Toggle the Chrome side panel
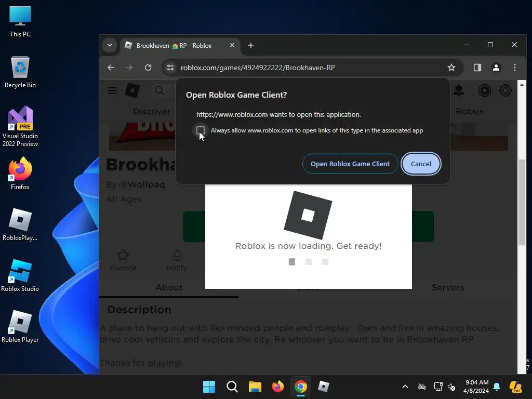This screenshot has width=532, height=399. [x=477, y=68]
